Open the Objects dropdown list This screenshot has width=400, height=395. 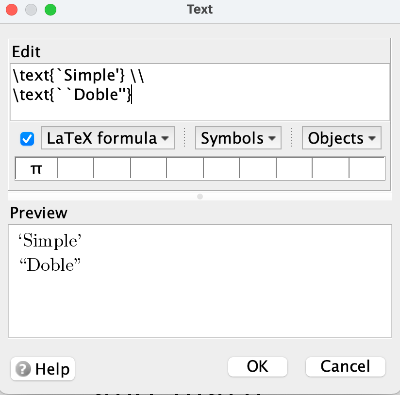[342, 138]
